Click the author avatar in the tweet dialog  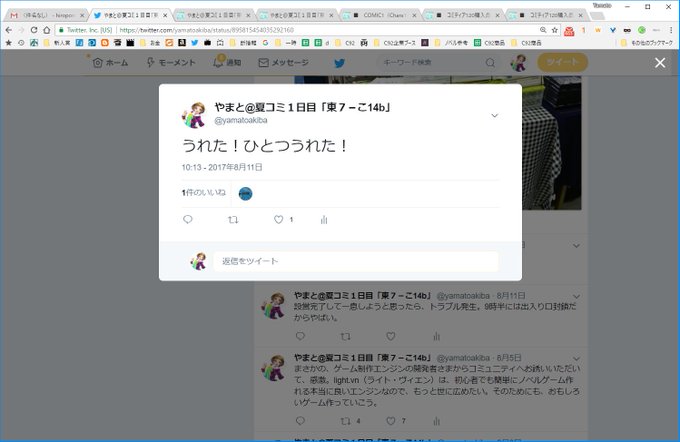click(193, 115)
